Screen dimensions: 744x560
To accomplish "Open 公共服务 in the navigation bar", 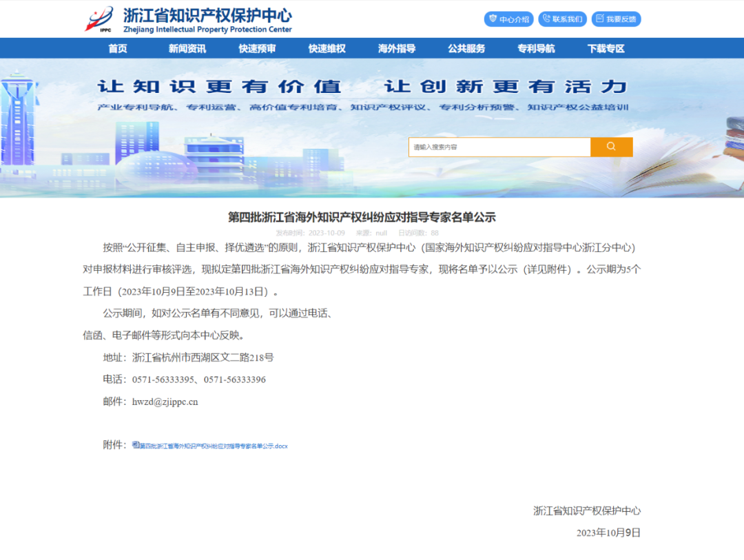I will [x=466, y=48].
